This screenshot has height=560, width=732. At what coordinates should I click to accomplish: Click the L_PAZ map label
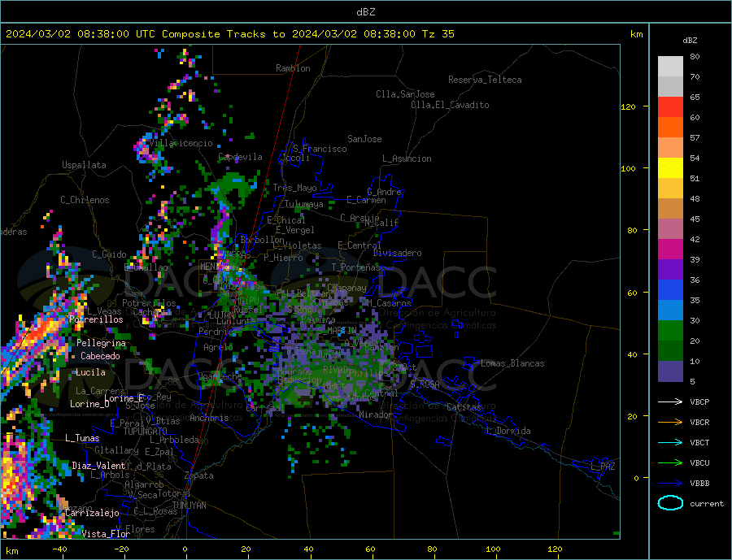tap(603, 467)
